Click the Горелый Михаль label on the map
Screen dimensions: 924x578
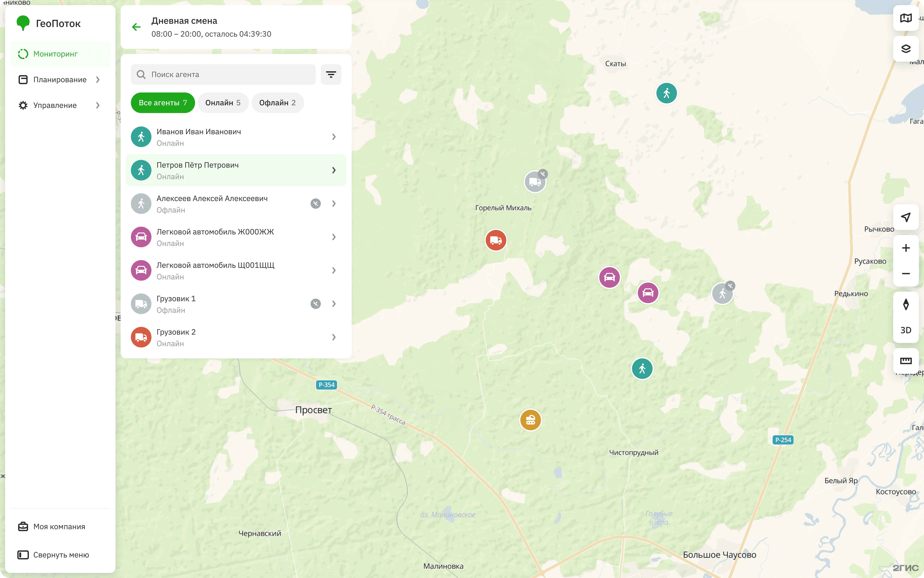503,208
